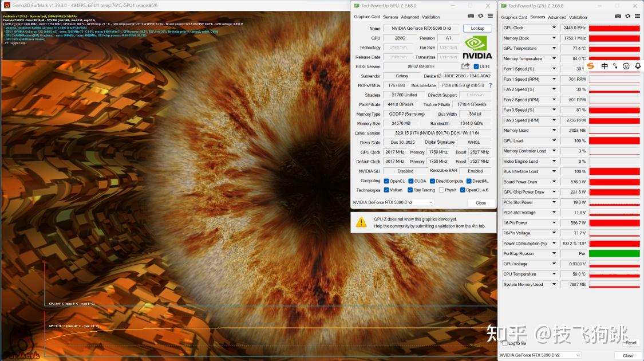Click Close button in Sensors window
The image size is (644, 361).
(628, 355)
